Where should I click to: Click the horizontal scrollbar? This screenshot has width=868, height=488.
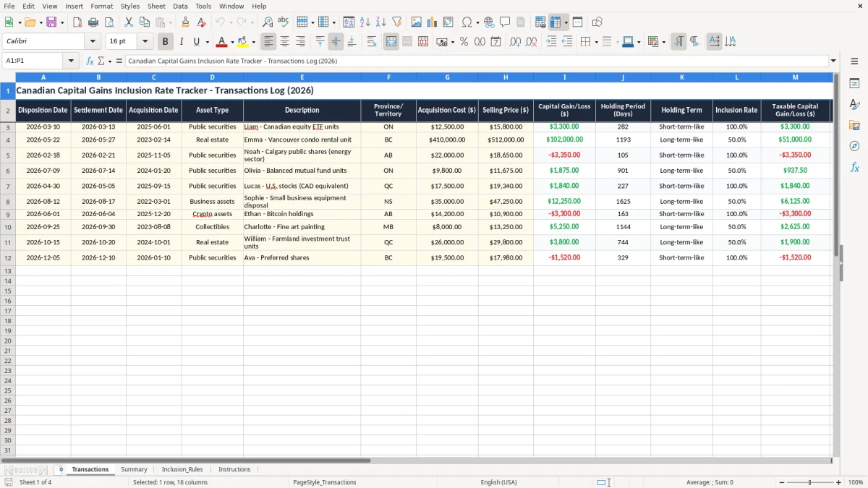187,460
